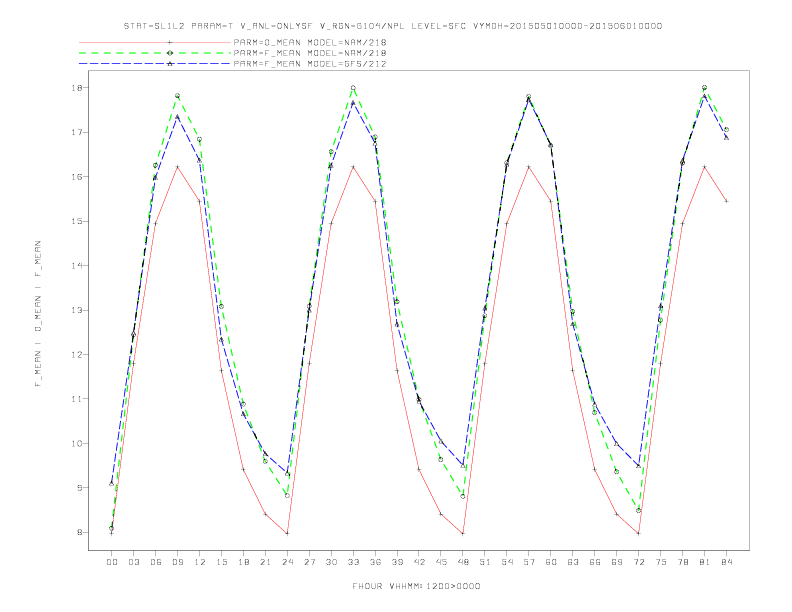792x612 pixels.
Task: Click the triangle marker in the blue legend line
Action: pos(170,64)
